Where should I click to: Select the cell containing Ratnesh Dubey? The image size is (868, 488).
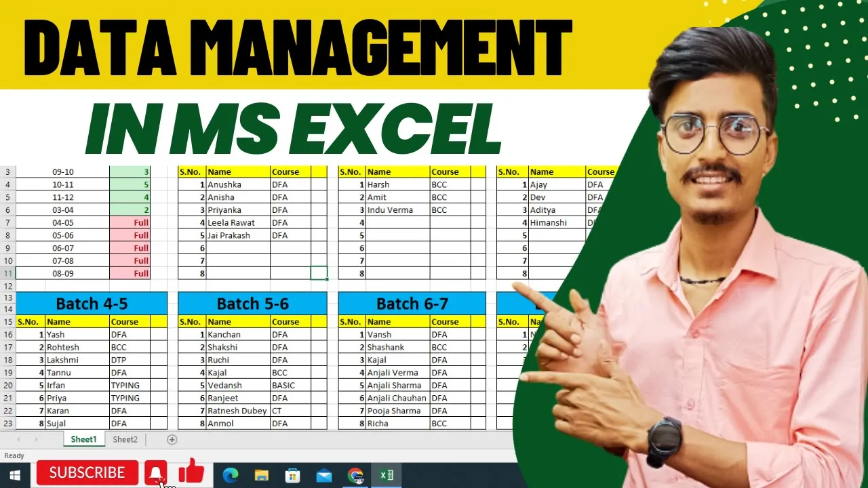tap(238, 411)
